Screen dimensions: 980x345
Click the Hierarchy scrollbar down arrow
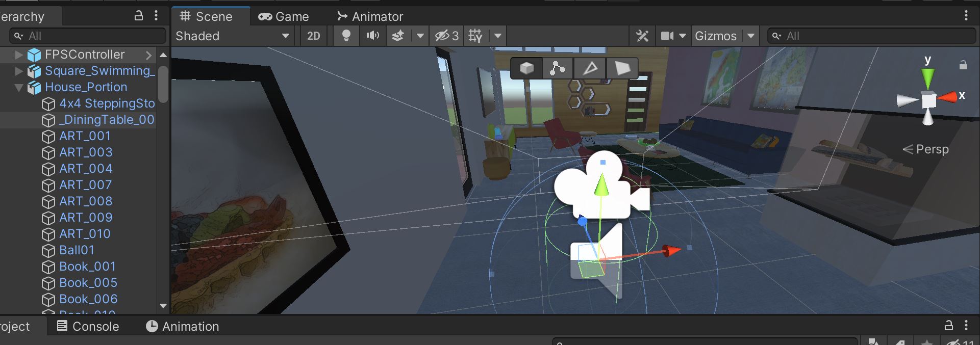pos(163,306)
